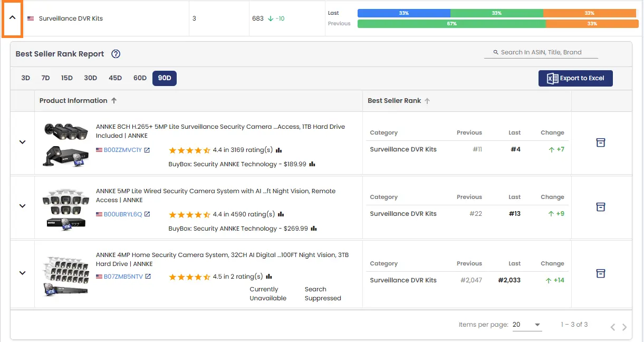
Task: Click external link icon next to B00ZZMVC1Y
Action: tap(147, 150)
